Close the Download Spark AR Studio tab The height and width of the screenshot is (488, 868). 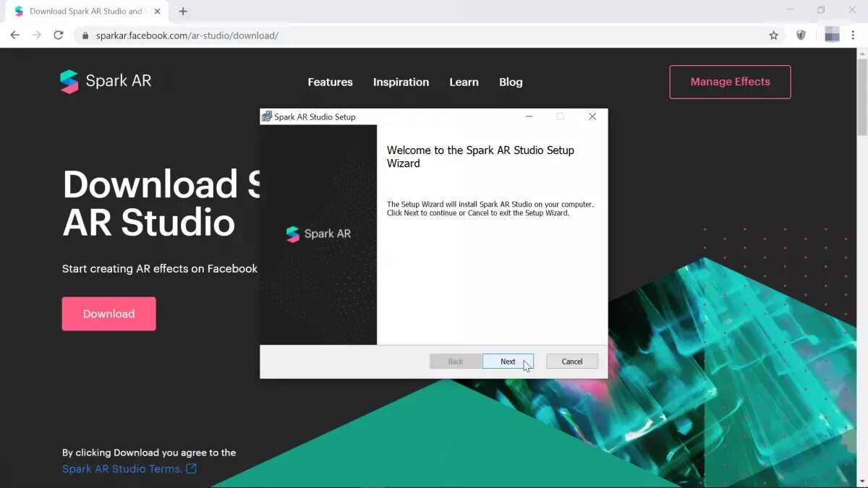pyautogui.click(x=157, y=12)
